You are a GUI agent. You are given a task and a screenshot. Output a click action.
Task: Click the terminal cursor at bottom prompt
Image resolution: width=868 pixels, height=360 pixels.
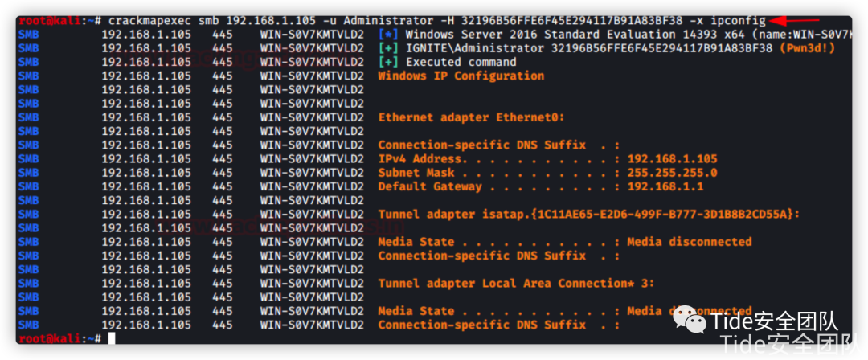click(112, 338)
